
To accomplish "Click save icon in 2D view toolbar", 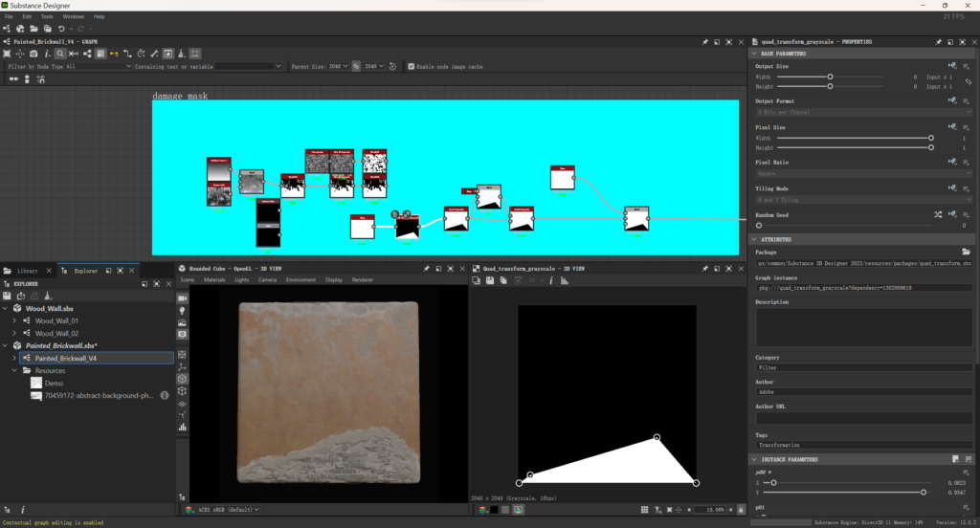I will (489, 280).
